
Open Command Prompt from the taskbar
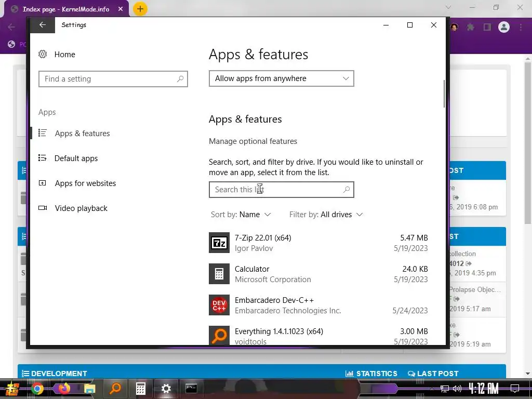tap(191, 389)
